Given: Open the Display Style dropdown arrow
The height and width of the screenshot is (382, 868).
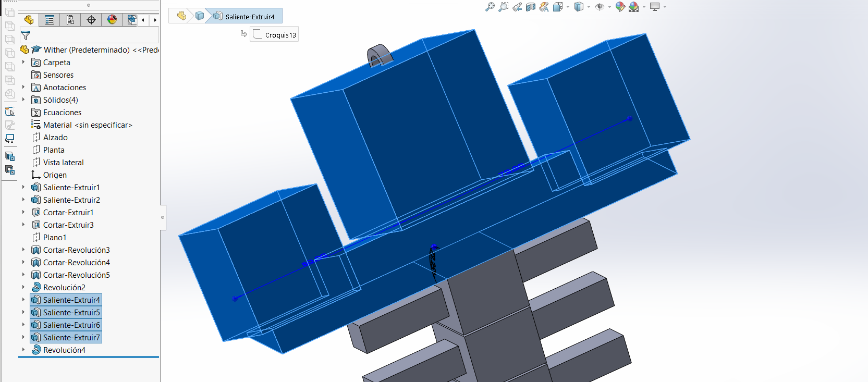Looking at the screenshot, I should pyautogui.click(x=589, y=7).
